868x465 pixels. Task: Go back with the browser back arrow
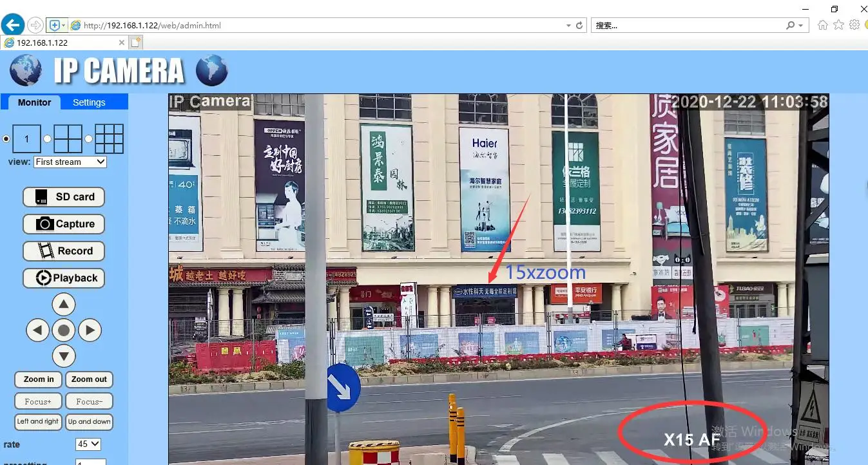click(13, 25)
